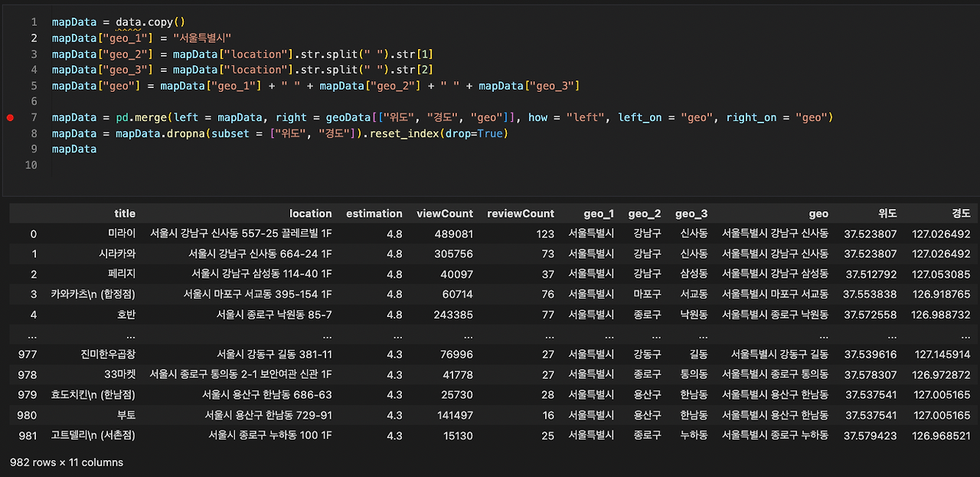This screenshot has width=980, height=477.
Task: Click the geo_3 column header
Action: (x=691, y=214)
